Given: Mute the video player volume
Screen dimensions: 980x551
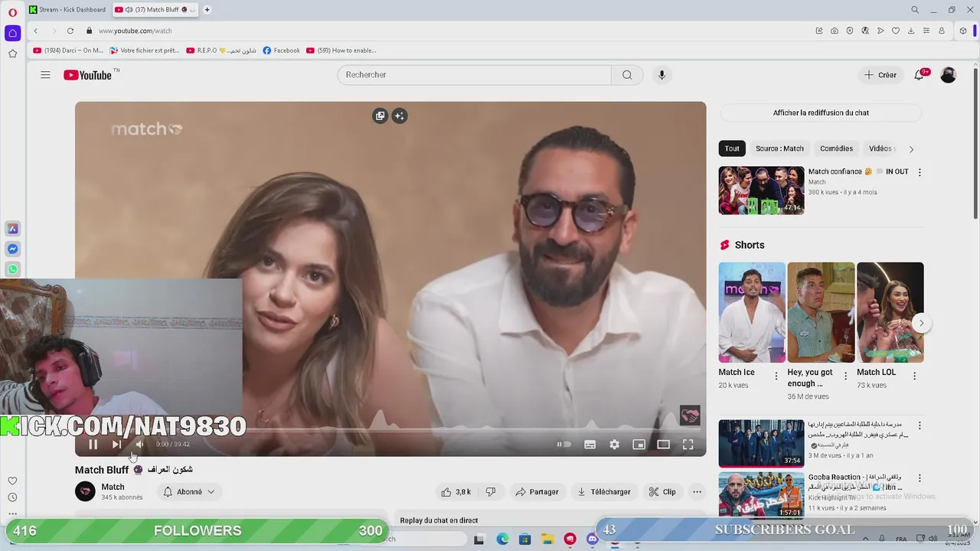Looking at the screenshot, I should 139,444.
